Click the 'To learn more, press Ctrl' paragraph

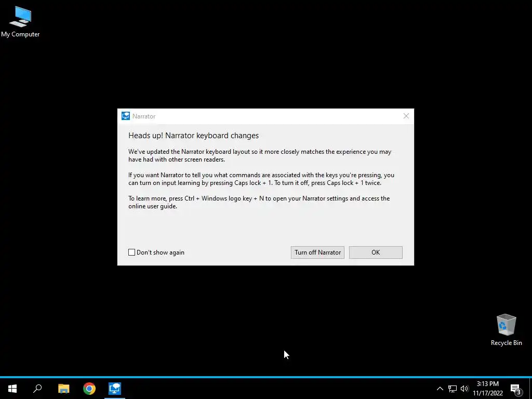point(259,202)
